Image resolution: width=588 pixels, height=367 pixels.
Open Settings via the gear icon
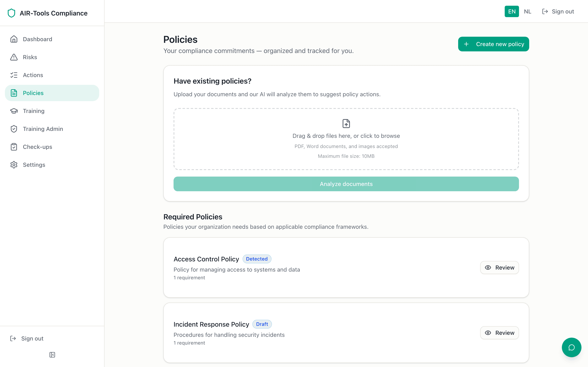click(x=14, y=165)
